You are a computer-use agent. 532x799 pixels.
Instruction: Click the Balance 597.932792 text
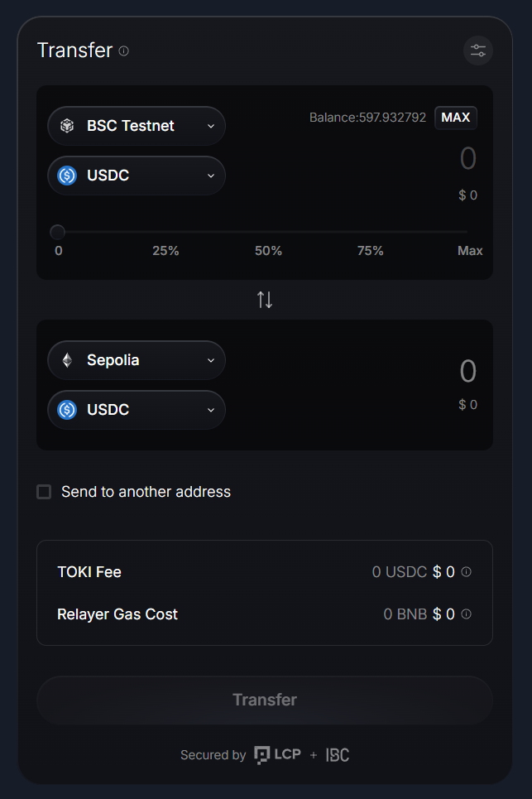368,118
